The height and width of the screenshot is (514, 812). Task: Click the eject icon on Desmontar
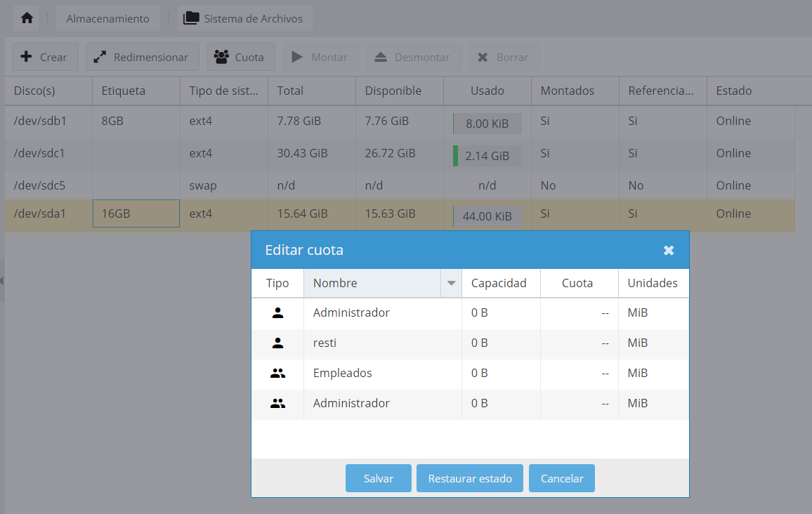(381, 57)
